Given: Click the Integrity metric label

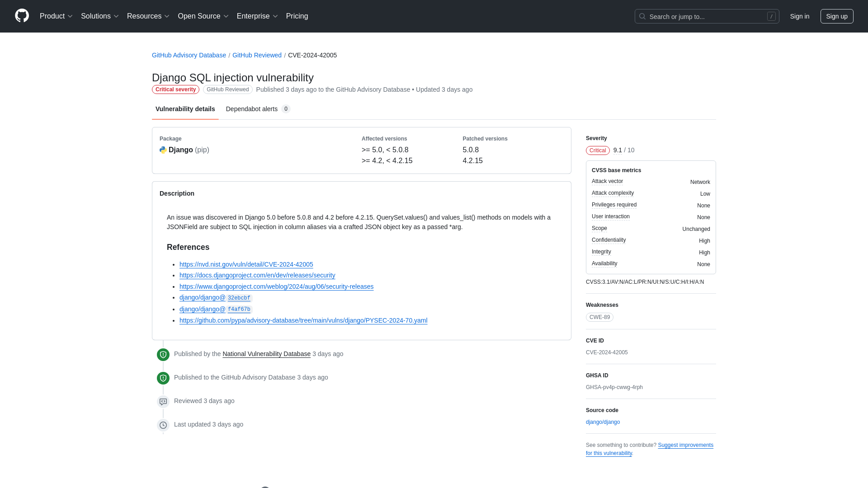Looking at the screenshot, I should coord(601,252).
